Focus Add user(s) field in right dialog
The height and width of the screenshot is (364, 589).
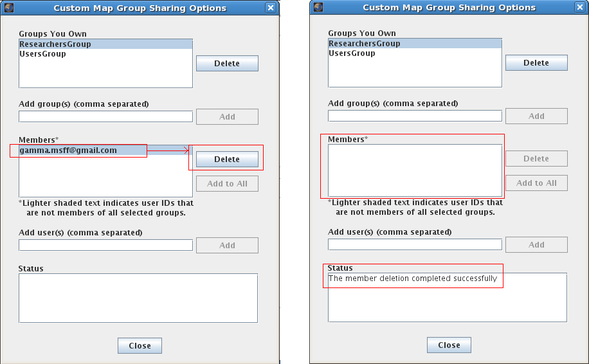click(415, 244)
